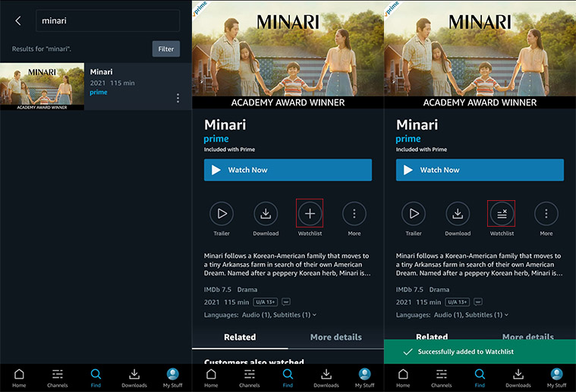Open the More options icon in the middle screen
576x392 pixels.
click(354, 214)
